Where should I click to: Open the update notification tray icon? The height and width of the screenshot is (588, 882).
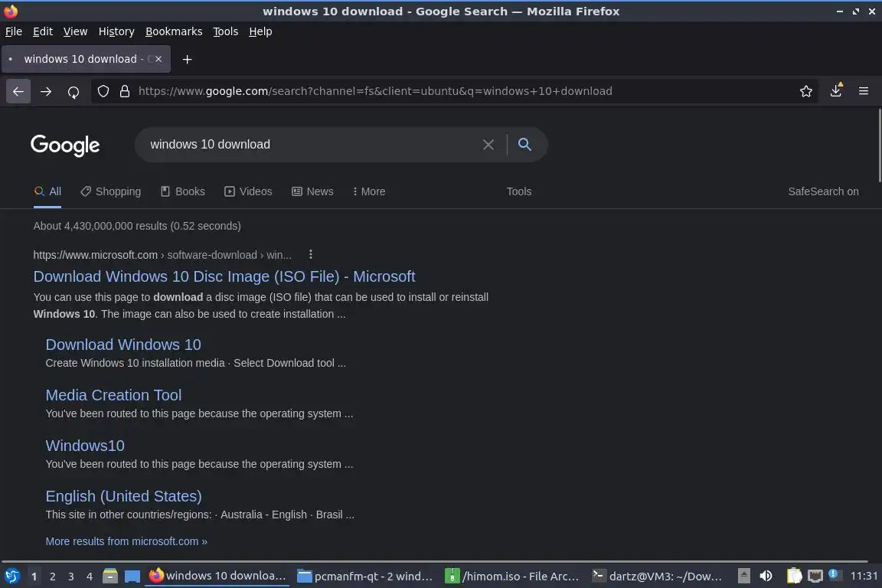coord(835,574)
